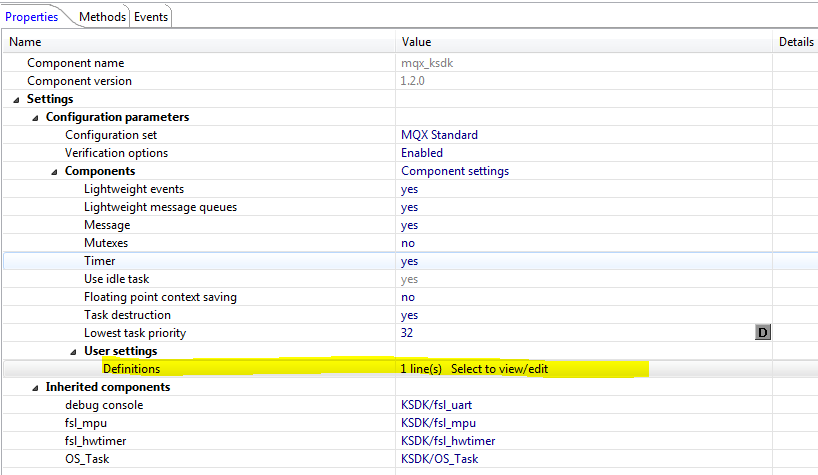
Task: Open the Configuration set value MQX Standard
Action: [x=439, y=135]
